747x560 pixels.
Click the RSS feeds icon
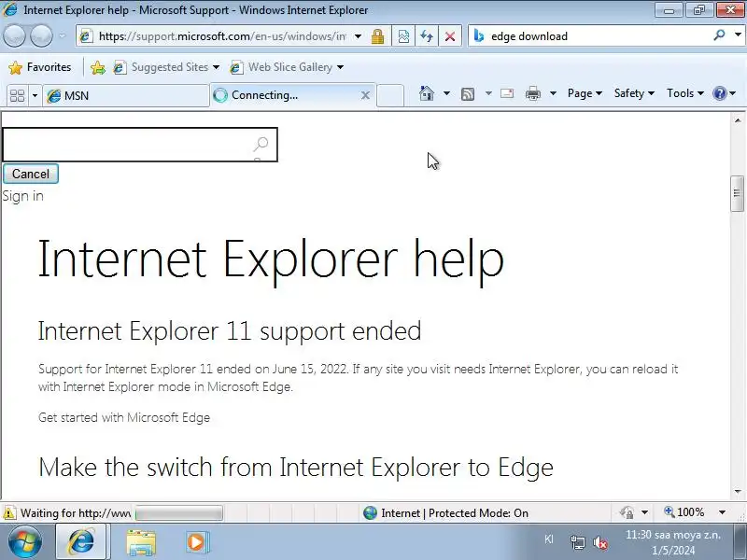pyautogui.click(x=468, y=94)
